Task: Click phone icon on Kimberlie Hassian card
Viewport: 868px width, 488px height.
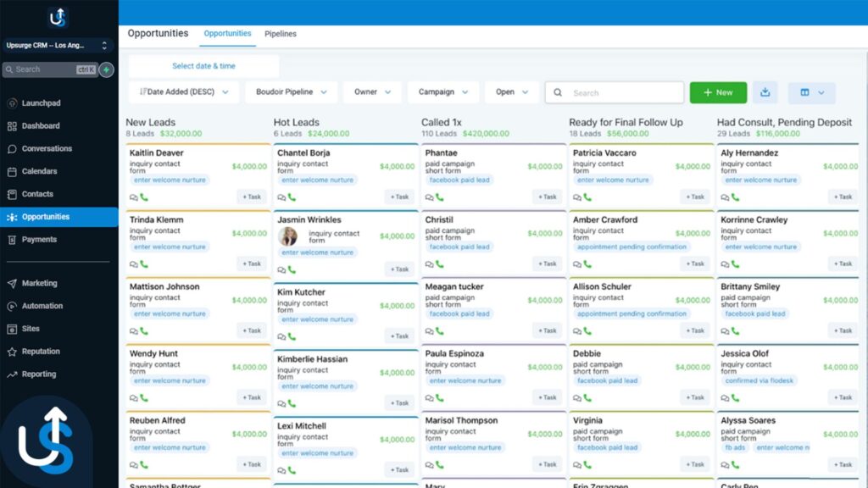Action: [292, 403]
